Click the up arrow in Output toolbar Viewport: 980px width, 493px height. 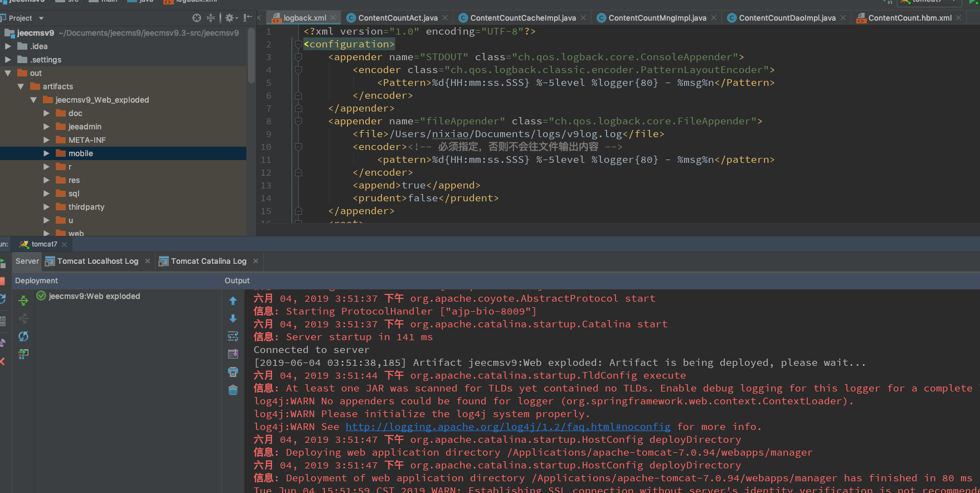(233, 301)
